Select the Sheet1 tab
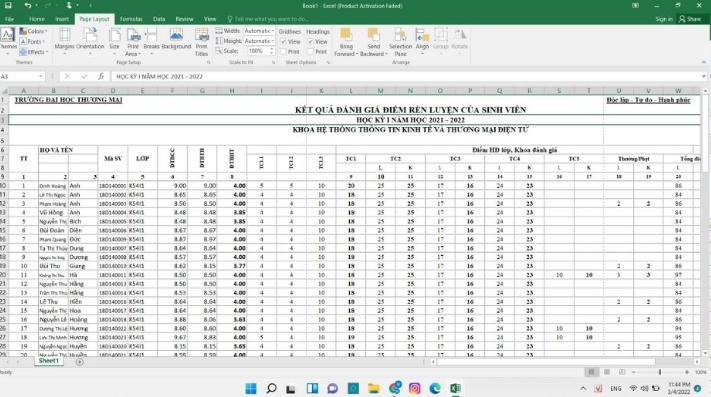This screenshot has height=397, width=711. point(49,361)
